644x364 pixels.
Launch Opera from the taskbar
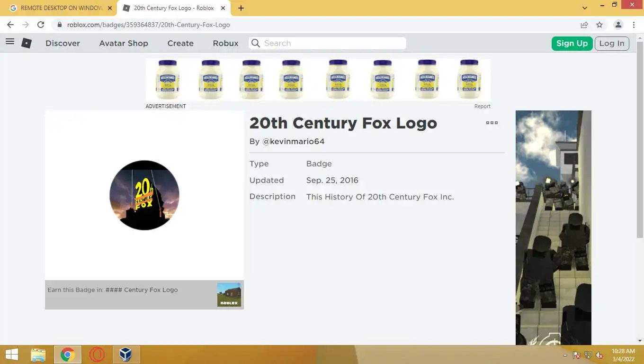click(x=97, y=355)
